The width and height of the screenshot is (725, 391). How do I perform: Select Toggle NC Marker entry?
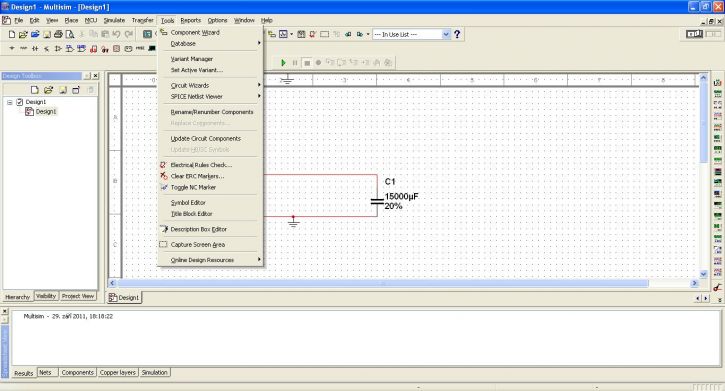tap(210, 188)
